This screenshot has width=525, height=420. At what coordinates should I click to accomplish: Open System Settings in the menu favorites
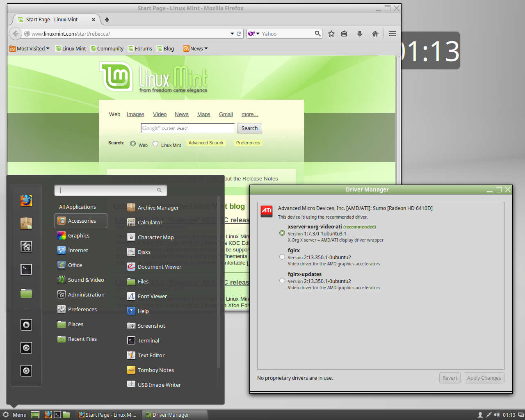(26, 247)
